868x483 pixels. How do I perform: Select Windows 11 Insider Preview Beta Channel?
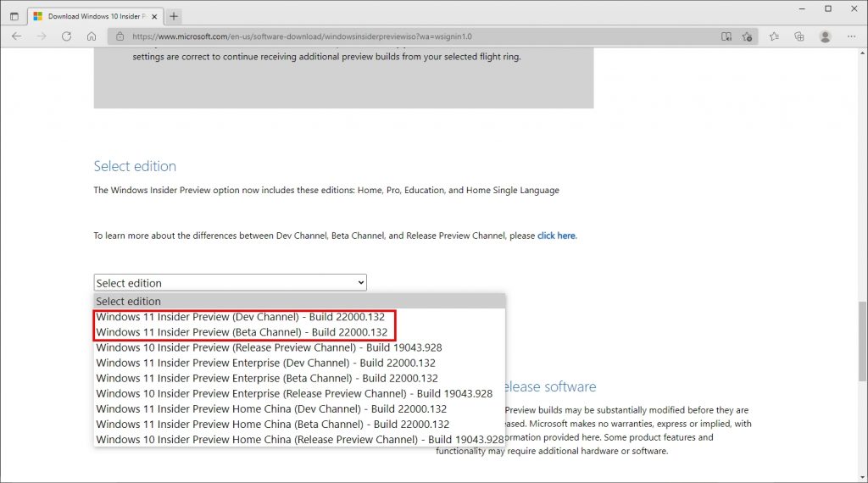pyautogui.click(x=299, y=332)
